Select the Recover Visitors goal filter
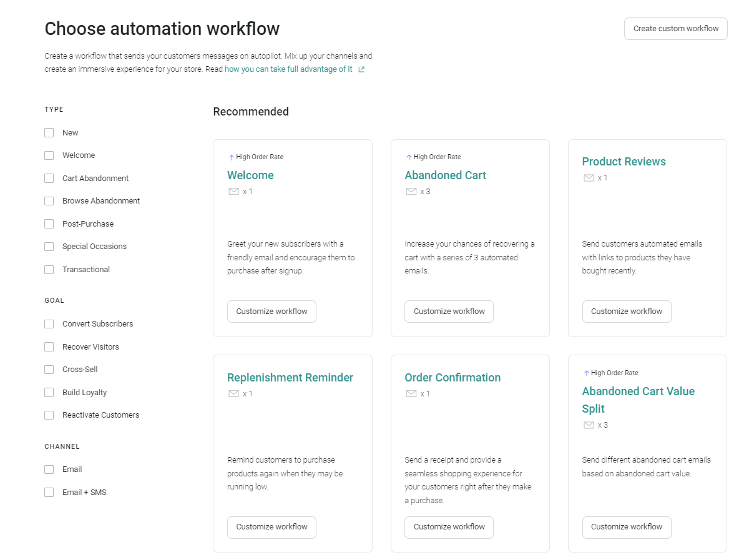739x560 pixels. tap(49, 347)
